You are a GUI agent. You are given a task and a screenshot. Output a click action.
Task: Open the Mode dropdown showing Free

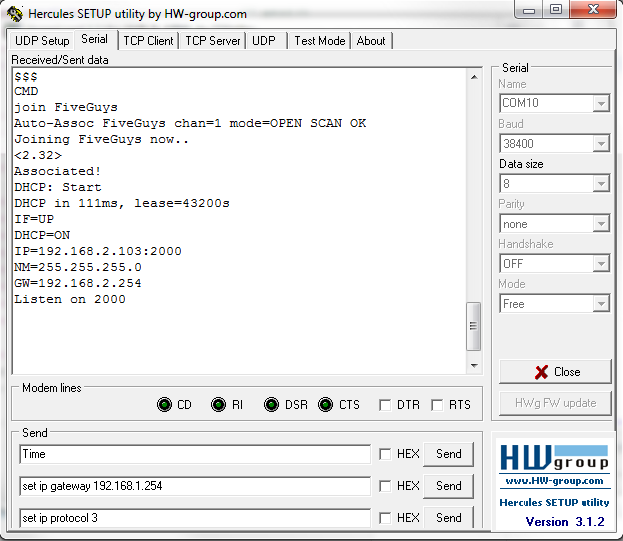click(601, 304)
